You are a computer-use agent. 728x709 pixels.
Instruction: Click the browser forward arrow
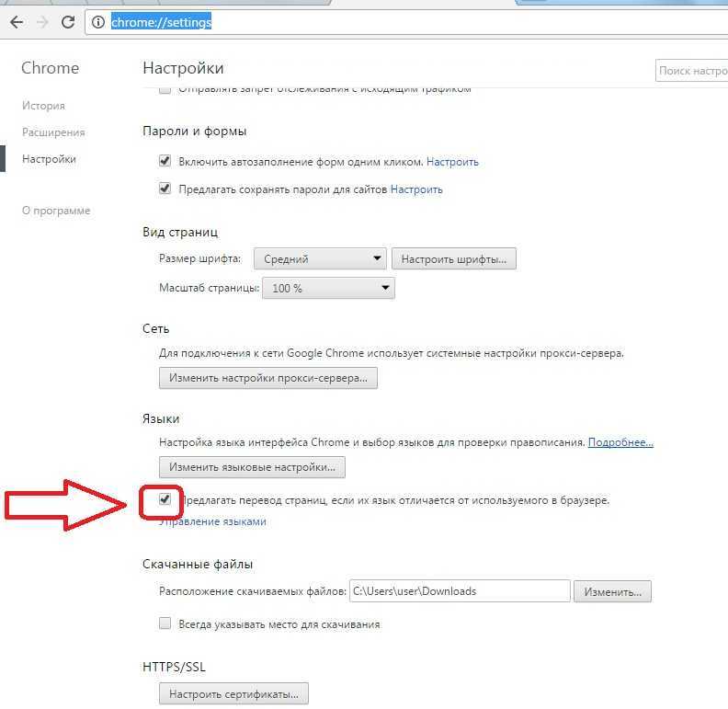[42, 22]
